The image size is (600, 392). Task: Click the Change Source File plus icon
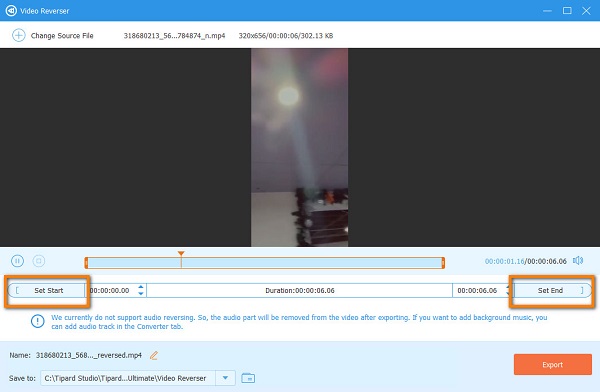[18, 35]
